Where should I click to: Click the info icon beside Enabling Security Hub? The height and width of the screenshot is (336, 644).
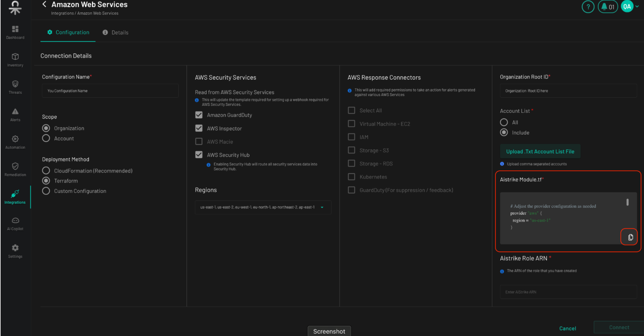coord(209,165)
